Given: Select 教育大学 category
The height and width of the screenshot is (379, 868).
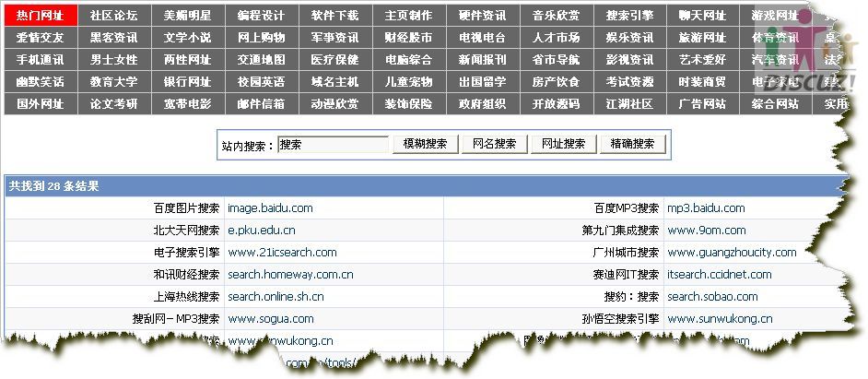Looking at the screenshot, I should point(114,82).
